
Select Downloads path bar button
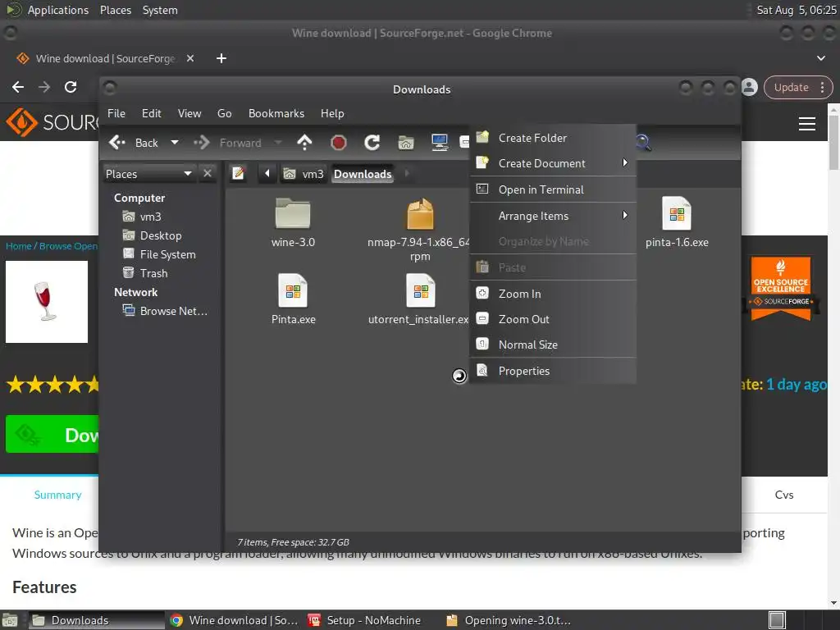point(363,174)
